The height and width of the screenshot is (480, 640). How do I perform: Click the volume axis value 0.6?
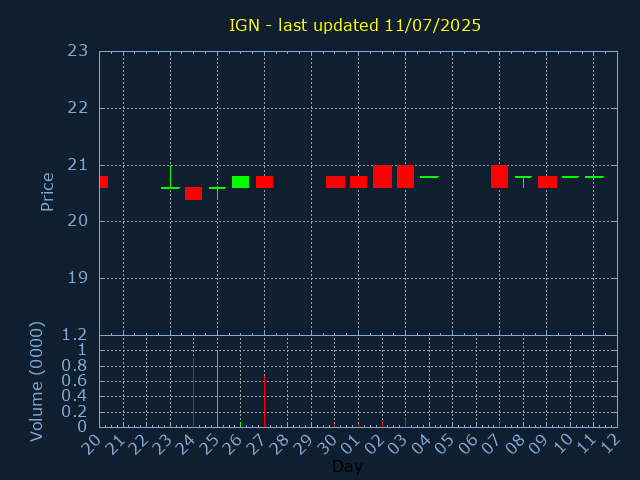tap(74, 381)
